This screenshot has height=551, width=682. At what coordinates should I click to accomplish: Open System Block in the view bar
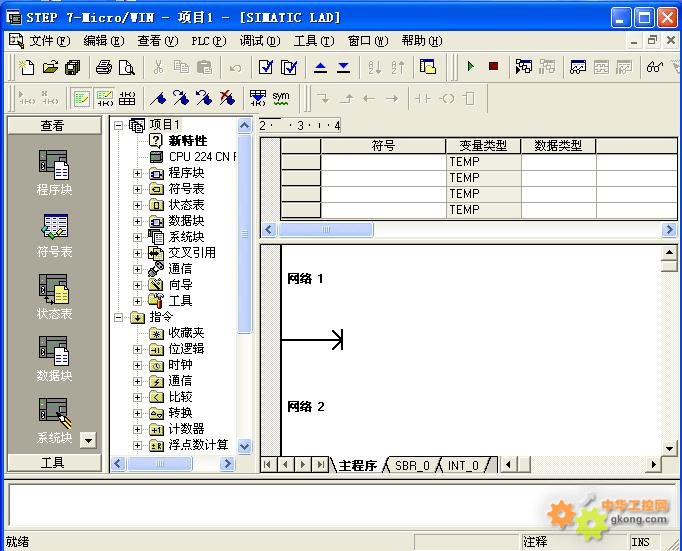pyautogui.click(x=54, y=421)
